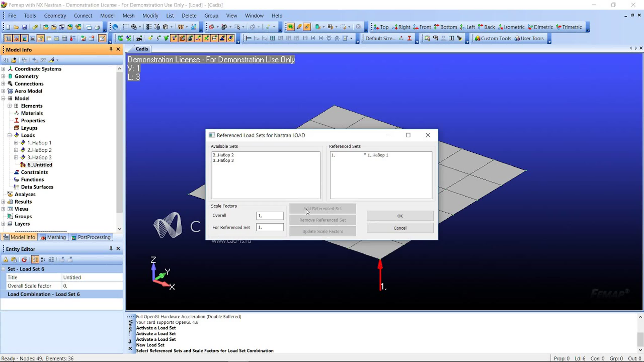Switch to the PostProcessing tab
Screen dimensions: 644x362
[91, 237]
